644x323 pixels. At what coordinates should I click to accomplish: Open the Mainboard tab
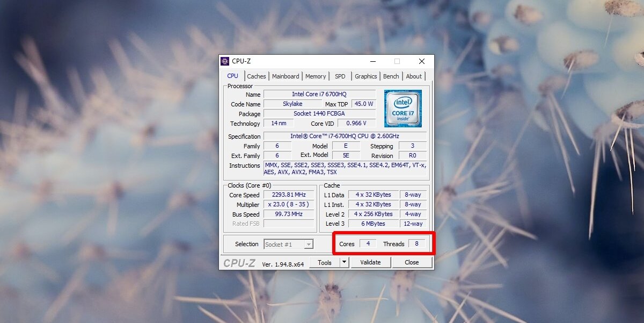tap(286, 76)
